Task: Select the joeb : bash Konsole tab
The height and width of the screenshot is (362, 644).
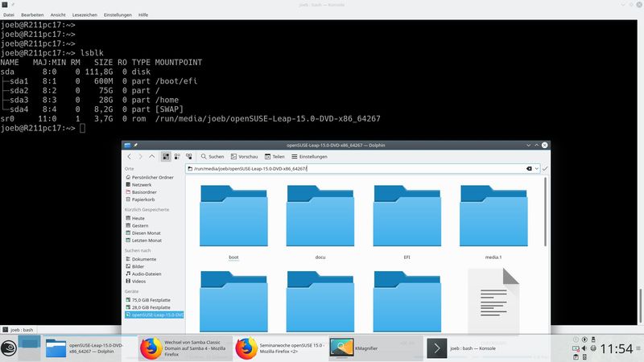Action: (x=19, y=330)
